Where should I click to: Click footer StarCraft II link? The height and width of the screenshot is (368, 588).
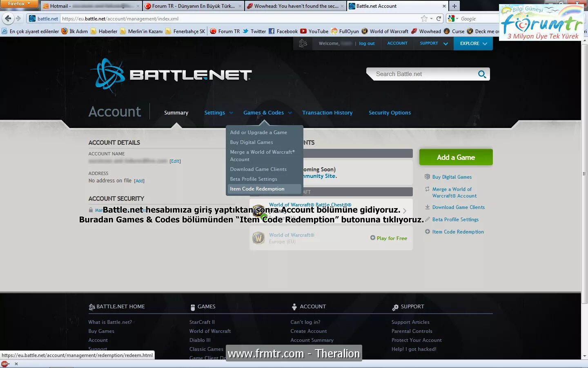pos(202,322)
